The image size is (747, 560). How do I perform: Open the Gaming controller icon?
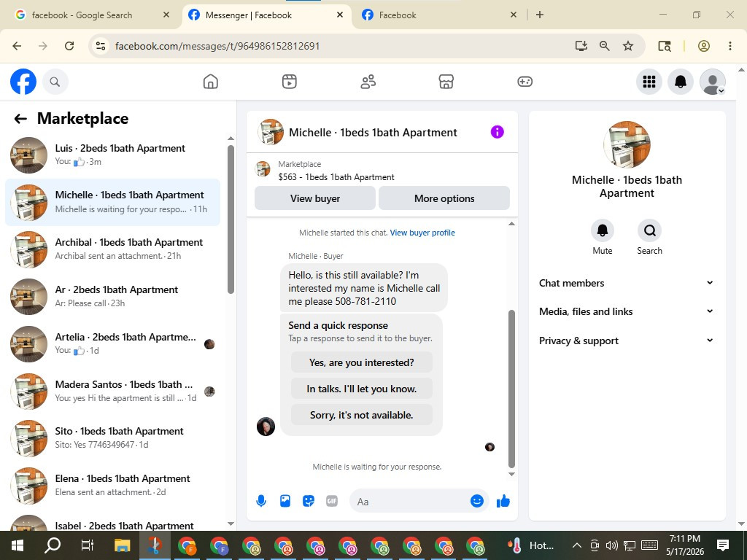click(x=525, y=82)
